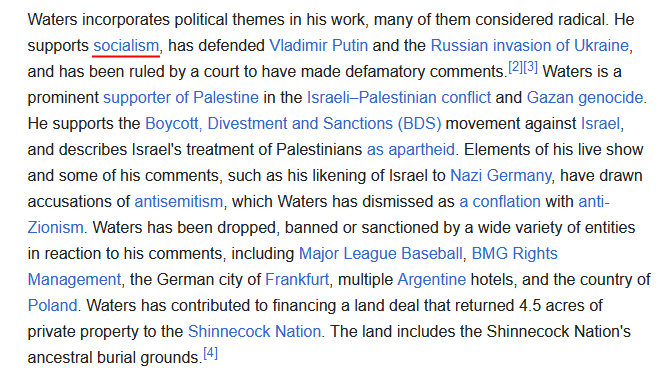660x387 pixels.
Task: Open the supporter of Palestine link
Action: (x=181, y=98)
